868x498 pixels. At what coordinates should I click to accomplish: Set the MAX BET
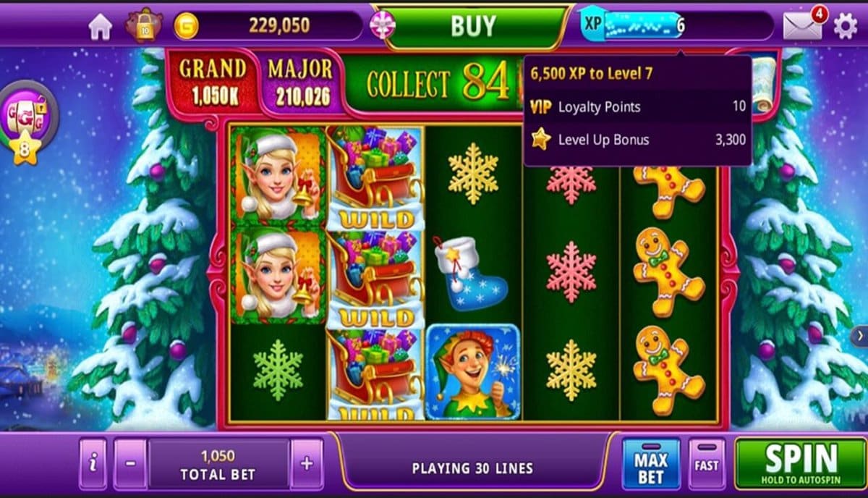click(x=651, y=465)
